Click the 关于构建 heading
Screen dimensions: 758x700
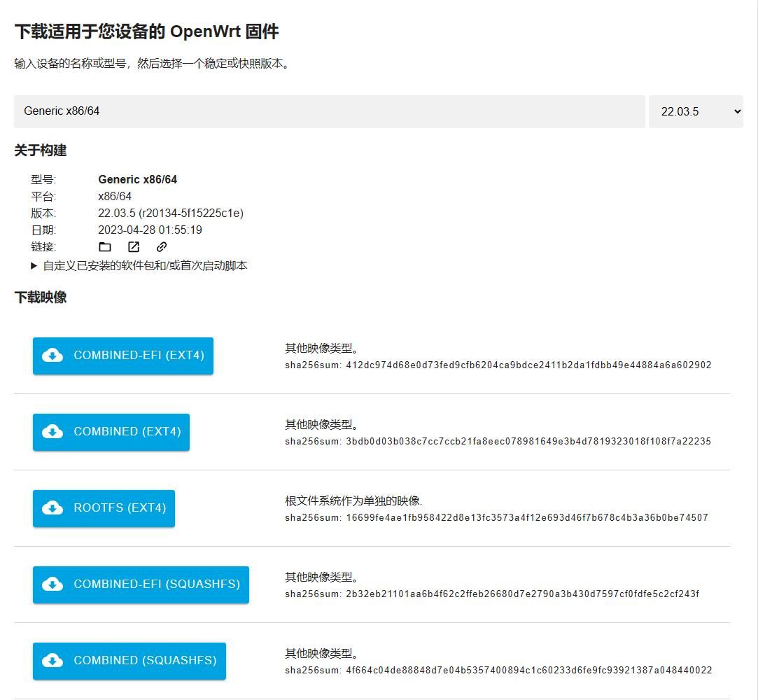click(x=40, y=150)
